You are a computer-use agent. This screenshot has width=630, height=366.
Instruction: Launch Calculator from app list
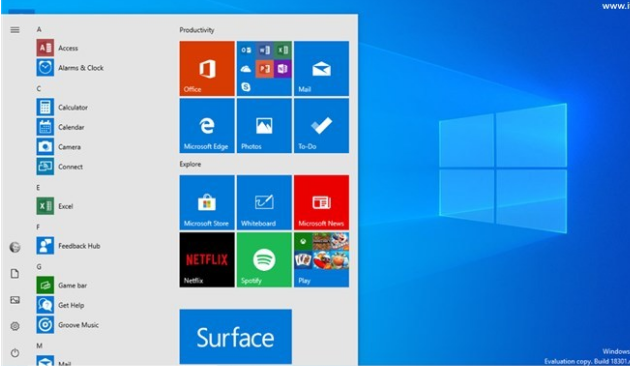coord(62,107)
